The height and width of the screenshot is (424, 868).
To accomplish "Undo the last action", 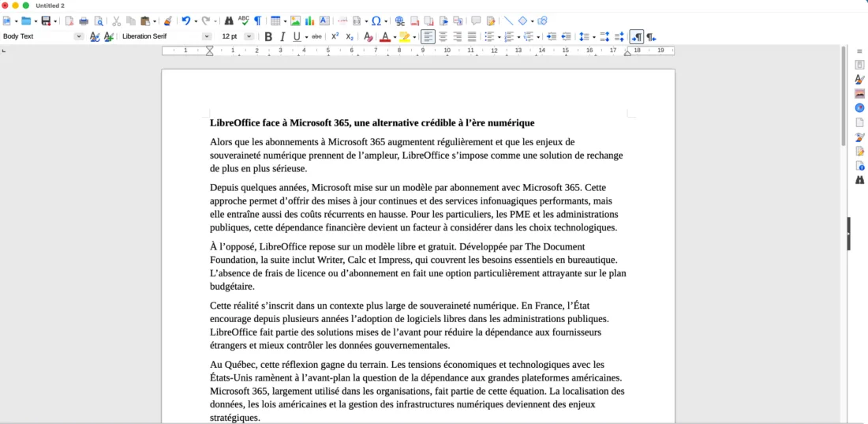I will coord(186,21).
